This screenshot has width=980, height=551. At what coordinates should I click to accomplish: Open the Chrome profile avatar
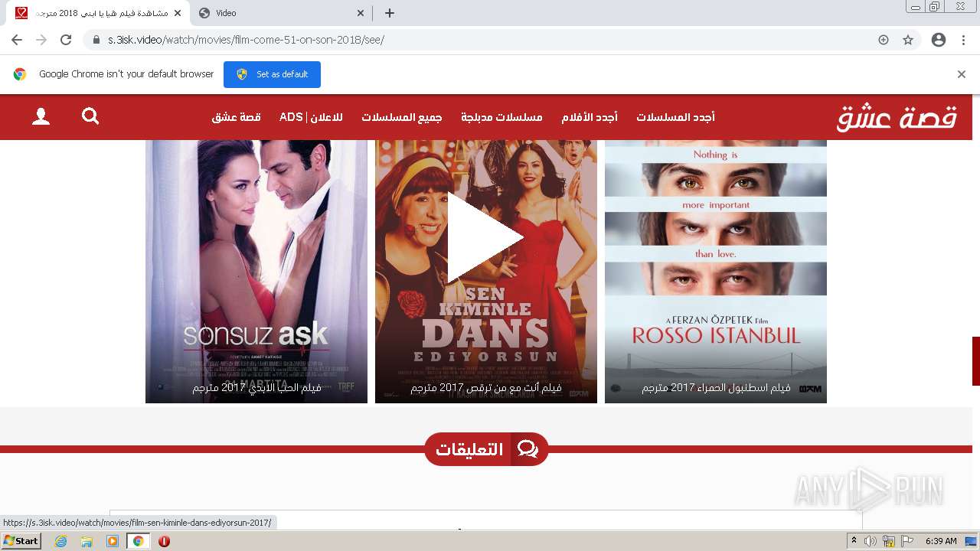[x=939, y=40]
